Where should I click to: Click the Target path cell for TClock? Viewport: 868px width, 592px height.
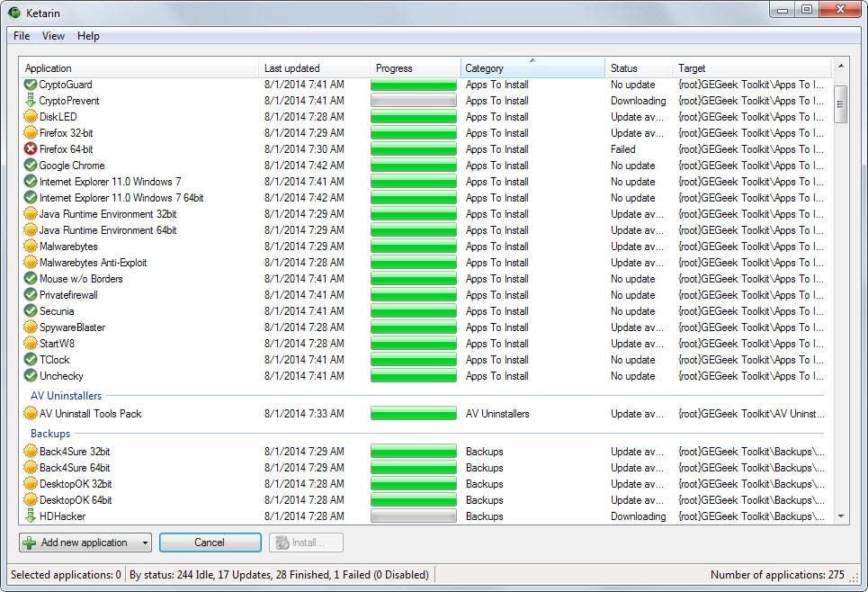pyautogui.click(x=751, y=359)
